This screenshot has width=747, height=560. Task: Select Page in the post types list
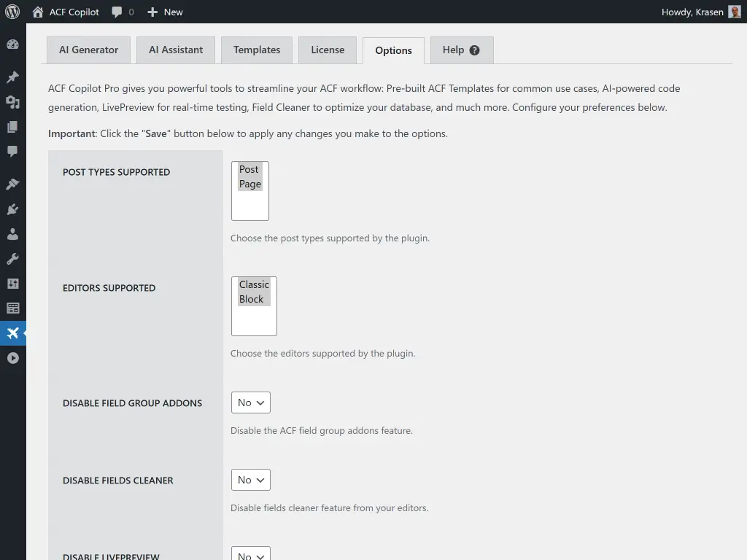click(249, 184)
